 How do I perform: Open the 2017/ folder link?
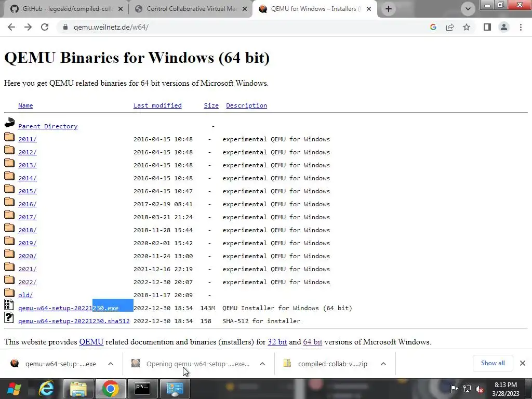pyautogui.click(x=28, y=217)
